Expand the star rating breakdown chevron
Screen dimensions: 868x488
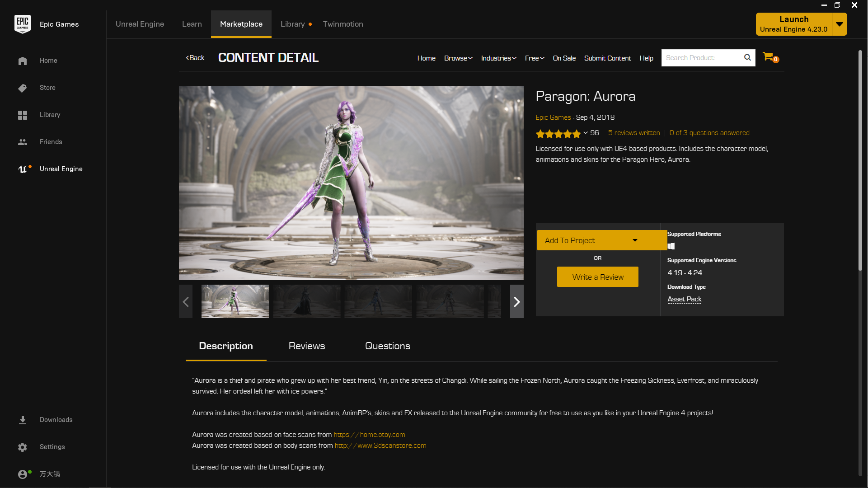coord(586,133)
